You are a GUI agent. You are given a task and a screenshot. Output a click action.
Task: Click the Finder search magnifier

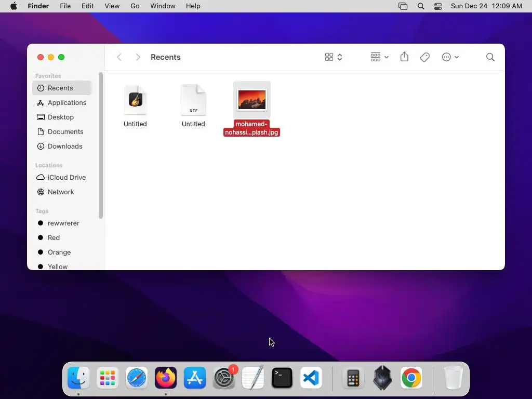pos(490,57)
